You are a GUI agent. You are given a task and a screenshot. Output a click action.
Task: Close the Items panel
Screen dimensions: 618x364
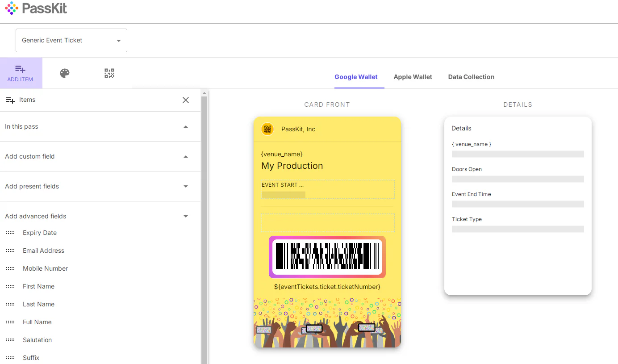click(186, 100)
